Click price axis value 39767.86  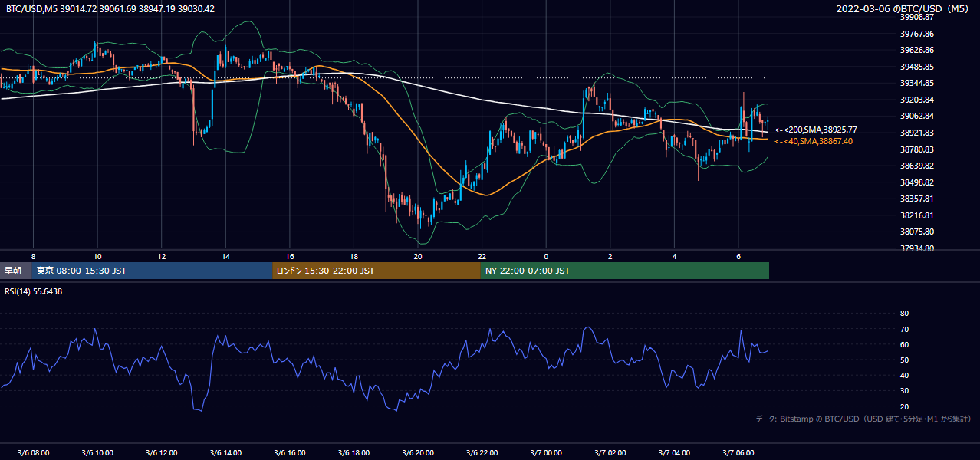tap(918, 34)
